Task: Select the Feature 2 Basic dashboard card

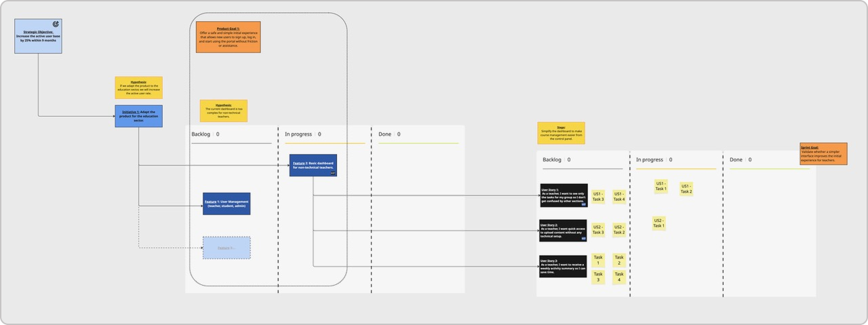Action: tap(313, 166)
